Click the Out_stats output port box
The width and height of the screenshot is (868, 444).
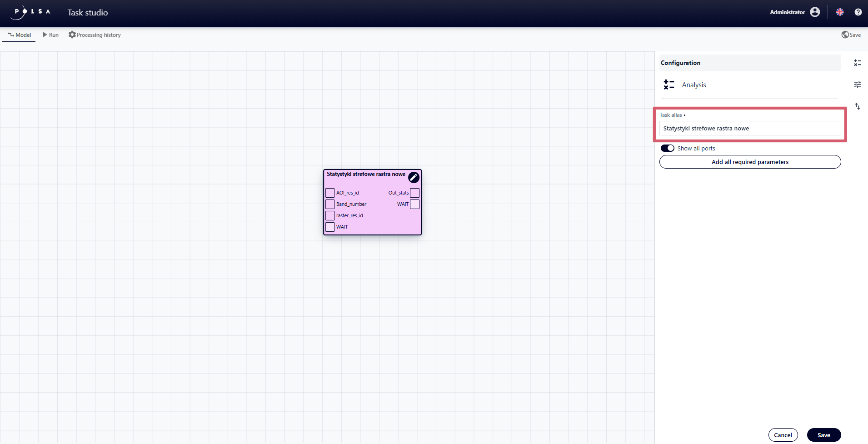point(414,193)
